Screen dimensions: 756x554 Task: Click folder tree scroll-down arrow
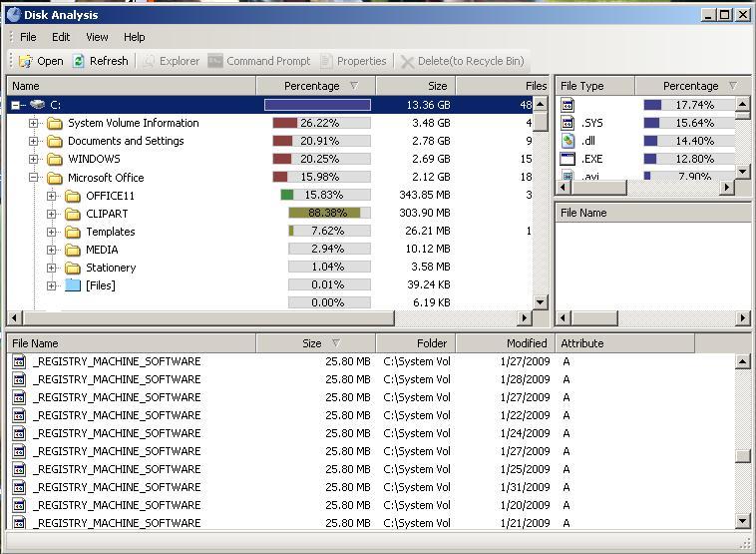coord(540,302)
